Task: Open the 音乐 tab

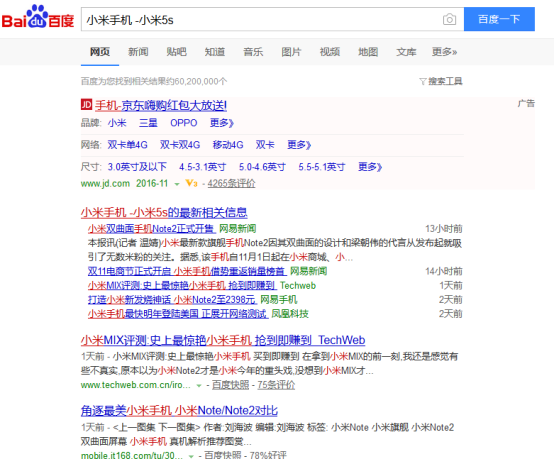Action: [253, 52]
